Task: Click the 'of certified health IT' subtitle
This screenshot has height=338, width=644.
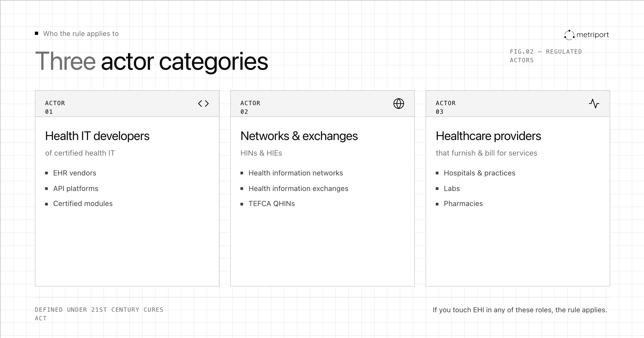Action: [80, 153]
